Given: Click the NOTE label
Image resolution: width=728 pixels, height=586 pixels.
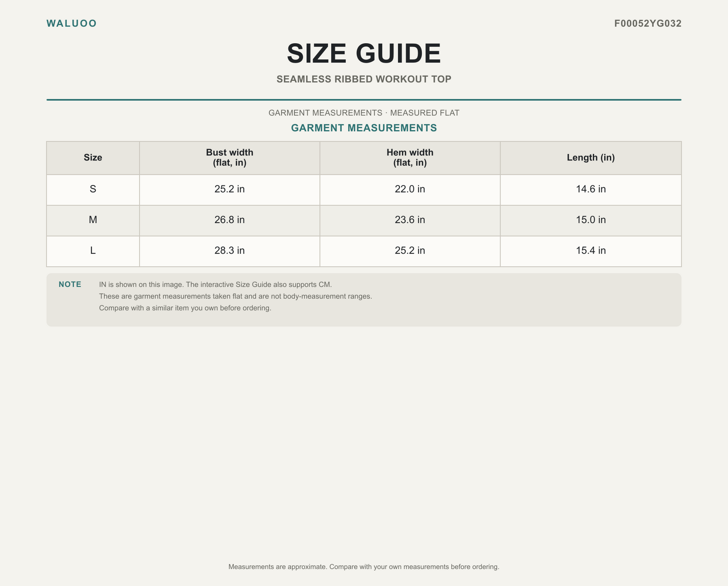Looking at the screenshot, I should tap(70, 285).
